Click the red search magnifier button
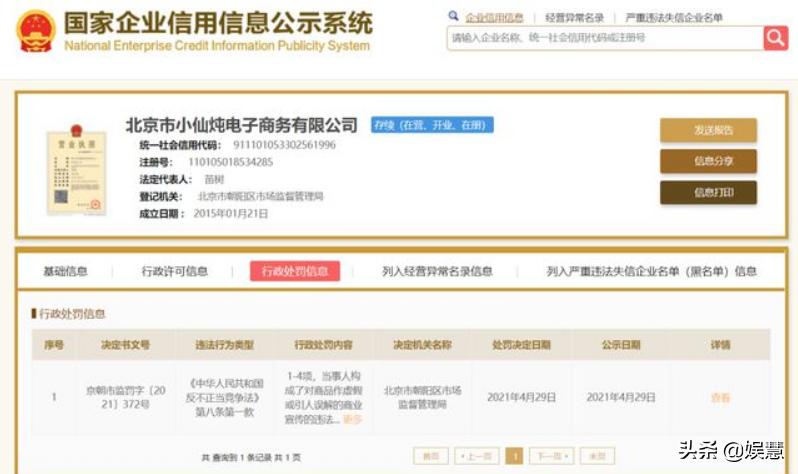 coord(776,38)
